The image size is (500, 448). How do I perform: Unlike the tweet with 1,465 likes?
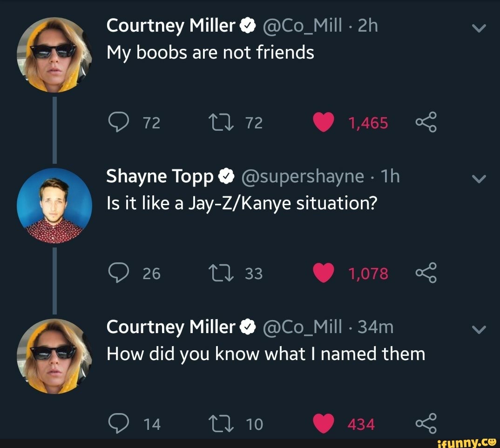click(324, 123)
